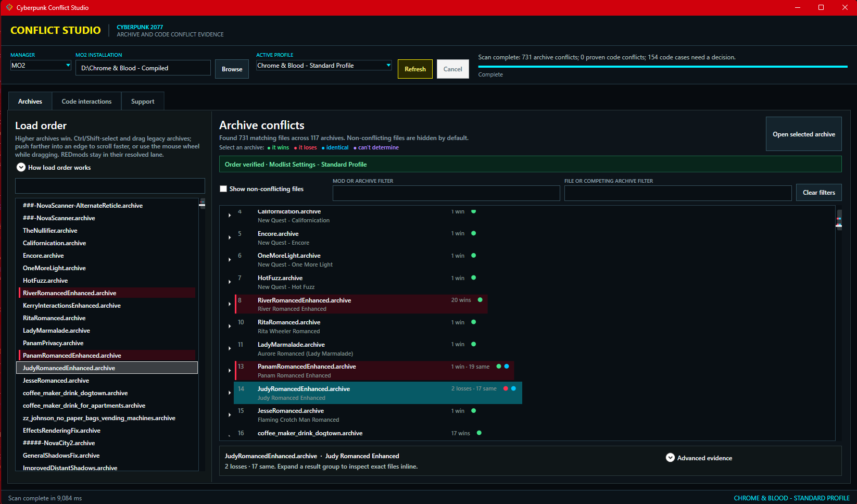Click the Mod or Archive Filter field
This screenshot has width=857, height=504.
click(446, 193)
